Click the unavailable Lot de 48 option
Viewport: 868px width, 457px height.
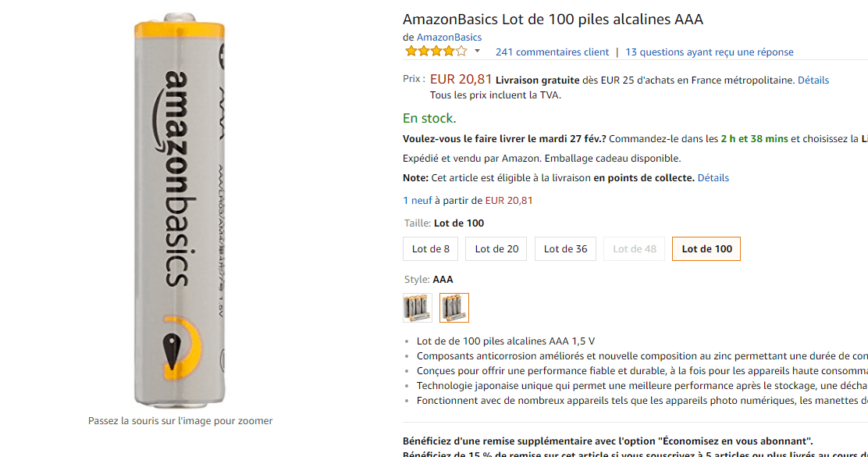pos(634,248)
